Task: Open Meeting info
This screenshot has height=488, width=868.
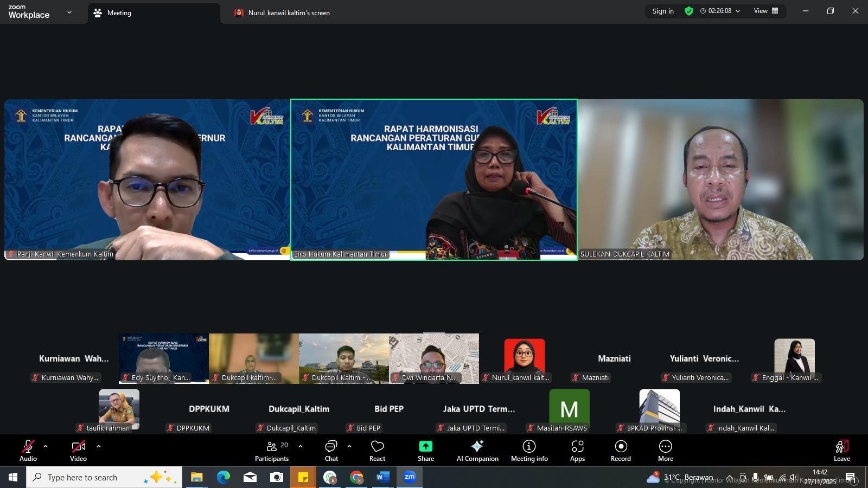Action: [529, 451]
